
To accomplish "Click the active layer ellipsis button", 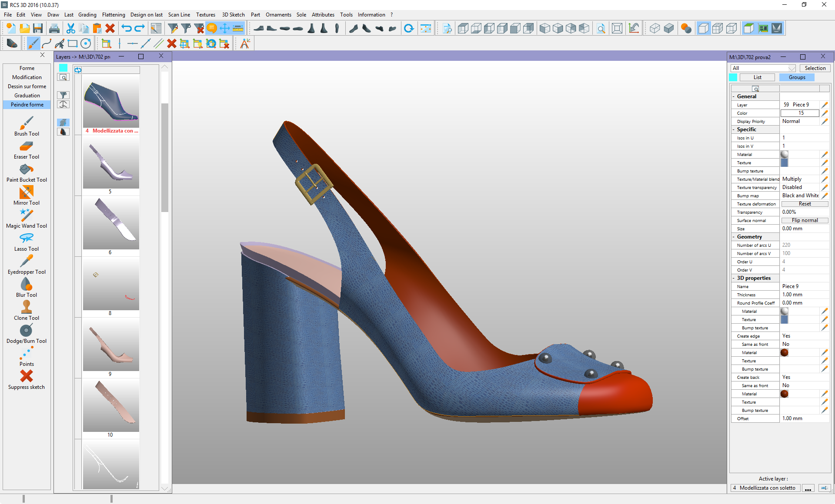I will [808, 488].
